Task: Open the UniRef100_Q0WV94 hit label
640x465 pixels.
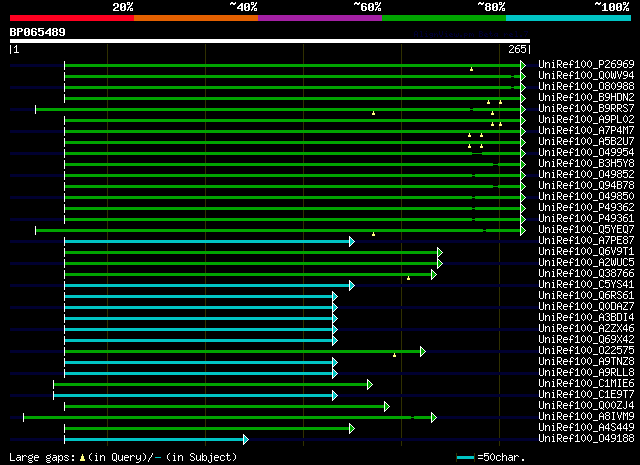Action: coord(586,75)
